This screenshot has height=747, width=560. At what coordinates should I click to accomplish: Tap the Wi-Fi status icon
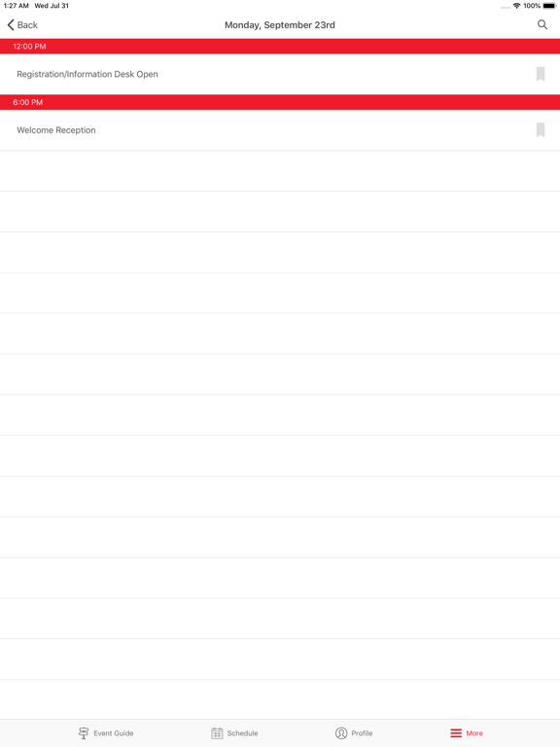coord(516,6)
